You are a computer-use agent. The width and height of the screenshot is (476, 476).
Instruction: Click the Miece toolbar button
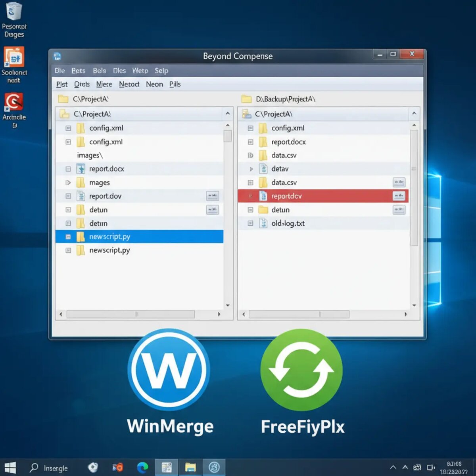coord(104,84)
